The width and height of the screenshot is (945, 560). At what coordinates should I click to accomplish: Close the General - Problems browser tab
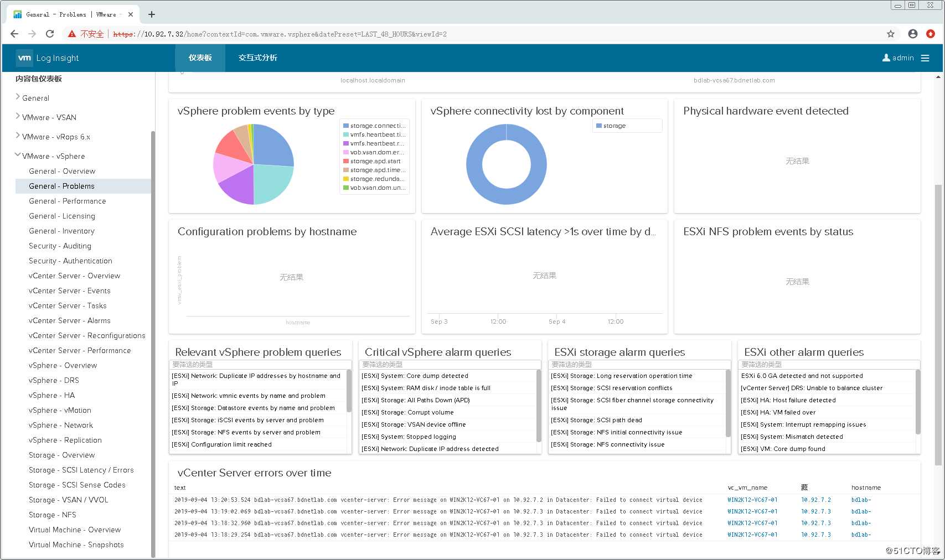click(x=131, y=14)
